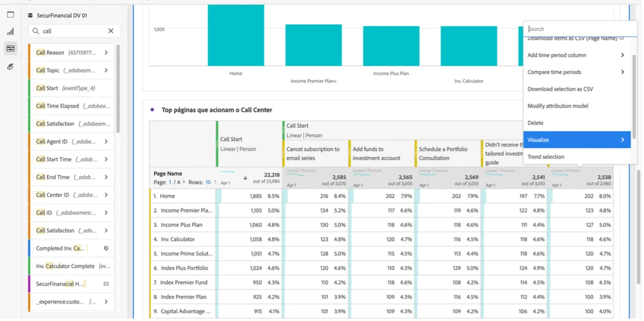Select Download selection as CSV
644x321 pixels.
[577, 89]
